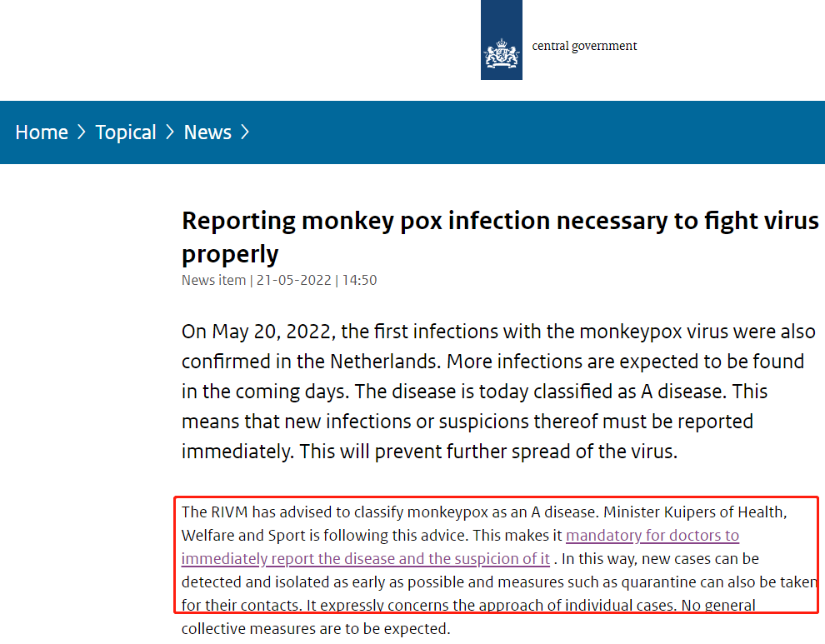Click the chevron after Home

pos(82,132)
